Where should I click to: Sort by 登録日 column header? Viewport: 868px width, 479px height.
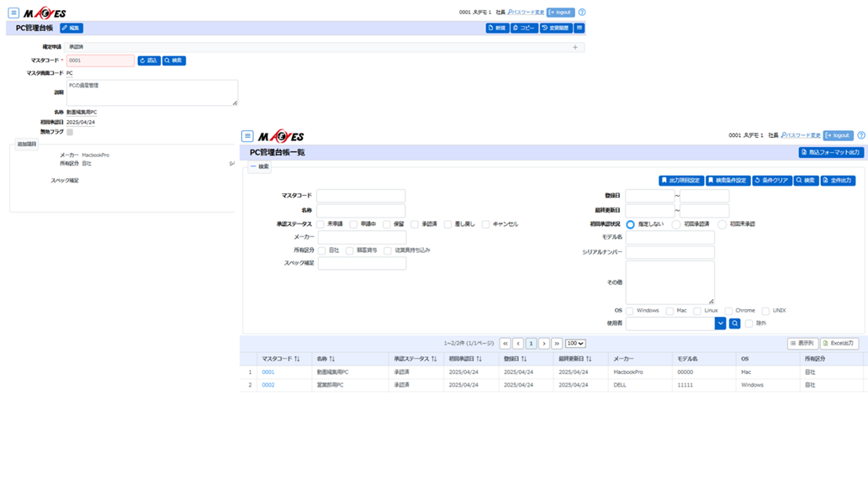(x=515, y=359)
